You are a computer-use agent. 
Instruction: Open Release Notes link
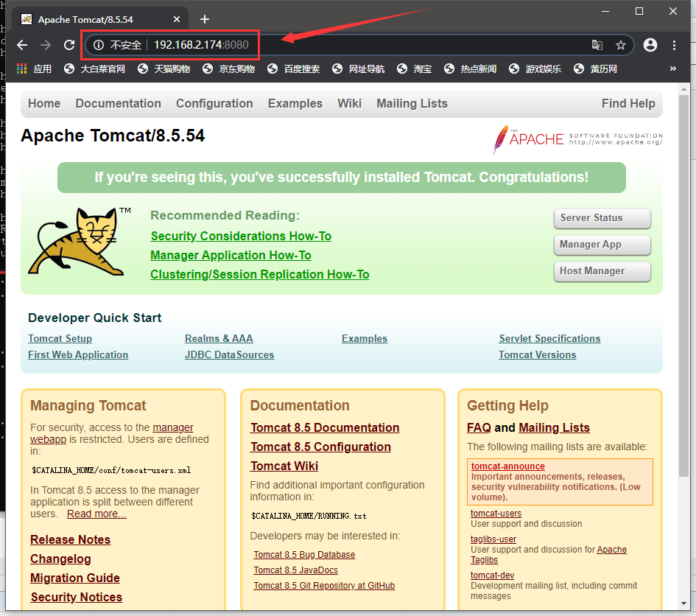tap(70, 539)
